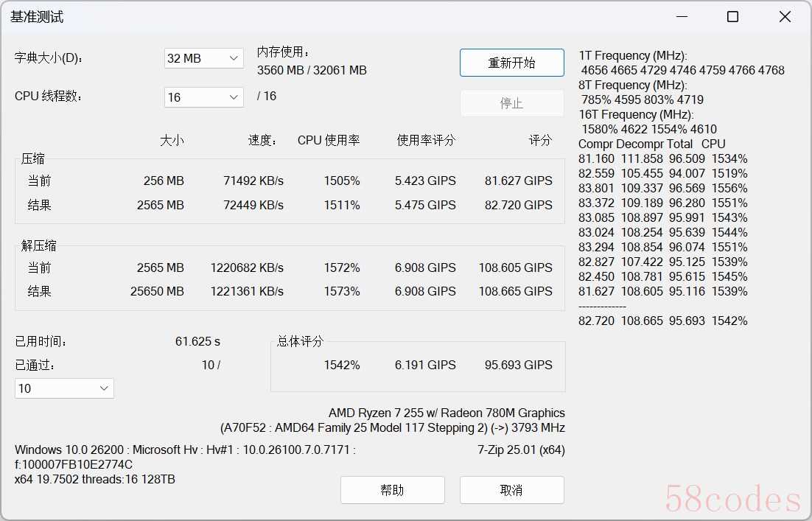
Task: Select decompression current speed 1220682 KB/s
Action: pos(247,268)
